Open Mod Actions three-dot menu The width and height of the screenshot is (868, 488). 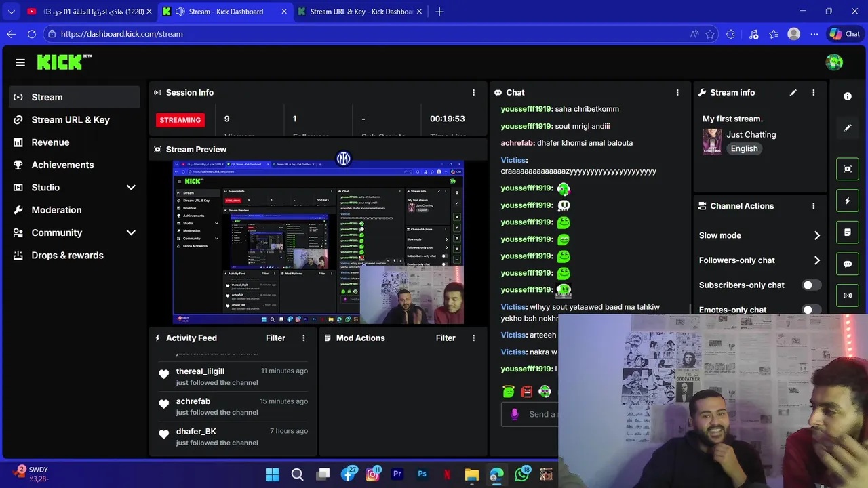(473, 338)
